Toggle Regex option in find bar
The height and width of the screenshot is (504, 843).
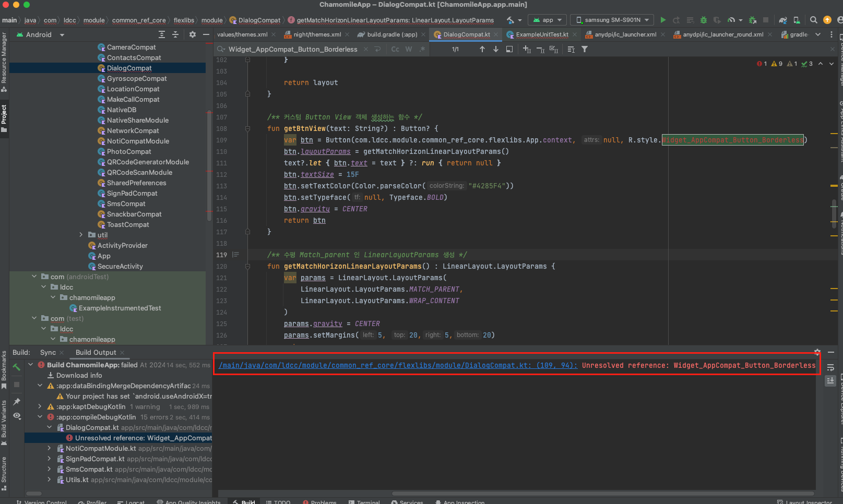(422, 49)
